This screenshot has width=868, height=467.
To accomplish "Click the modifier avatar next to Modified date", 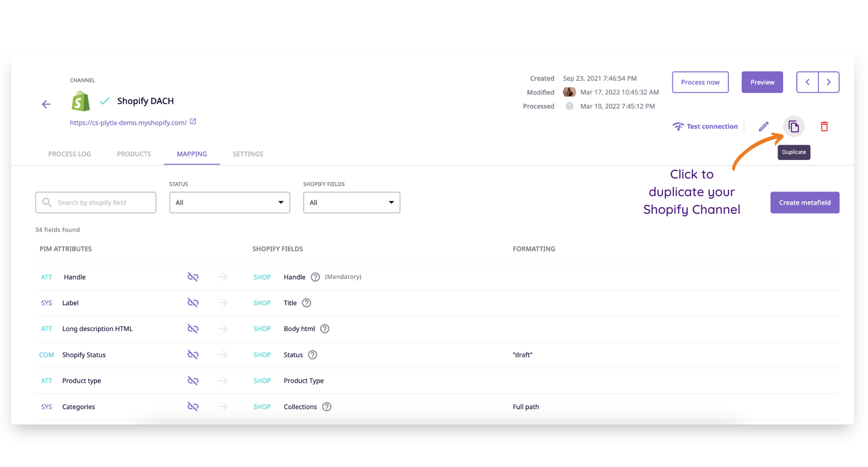I will [x=569, y=92].
